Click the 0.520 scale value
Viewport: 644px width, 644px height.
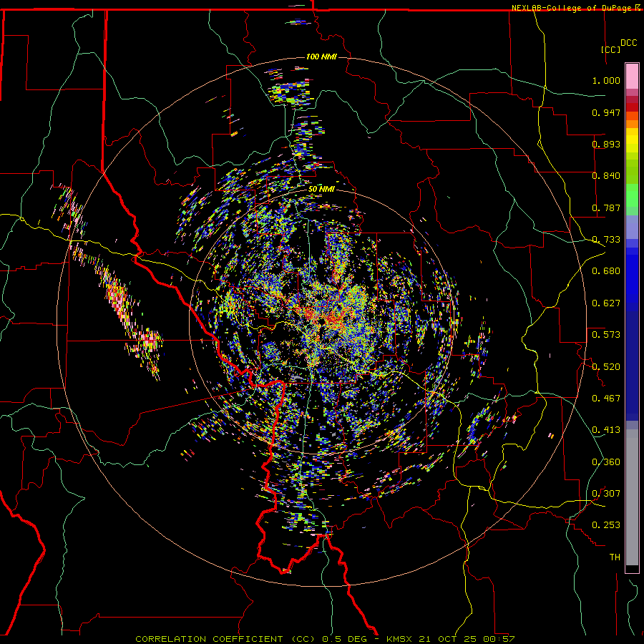(606, 367)
